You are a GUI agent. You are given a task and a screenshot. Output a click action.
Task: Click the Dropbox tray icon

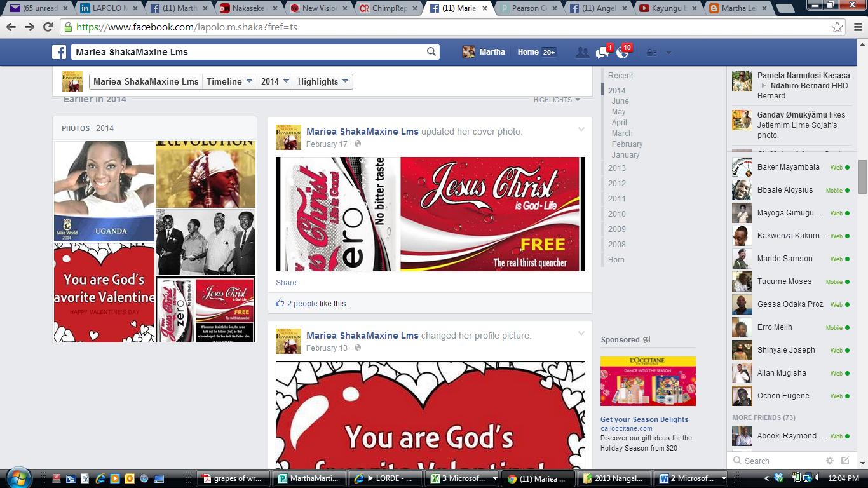pyautogui.click(x=779, y=478)
